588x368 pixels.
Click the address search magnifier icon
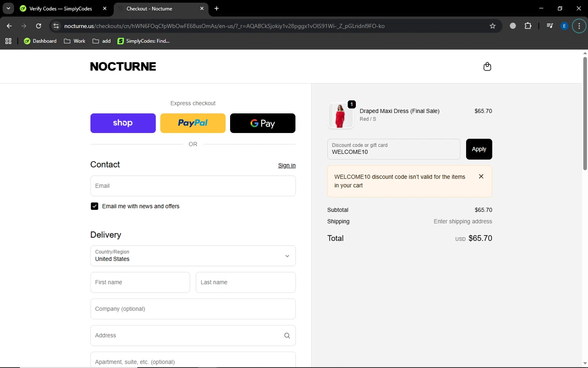click(287, 335)
